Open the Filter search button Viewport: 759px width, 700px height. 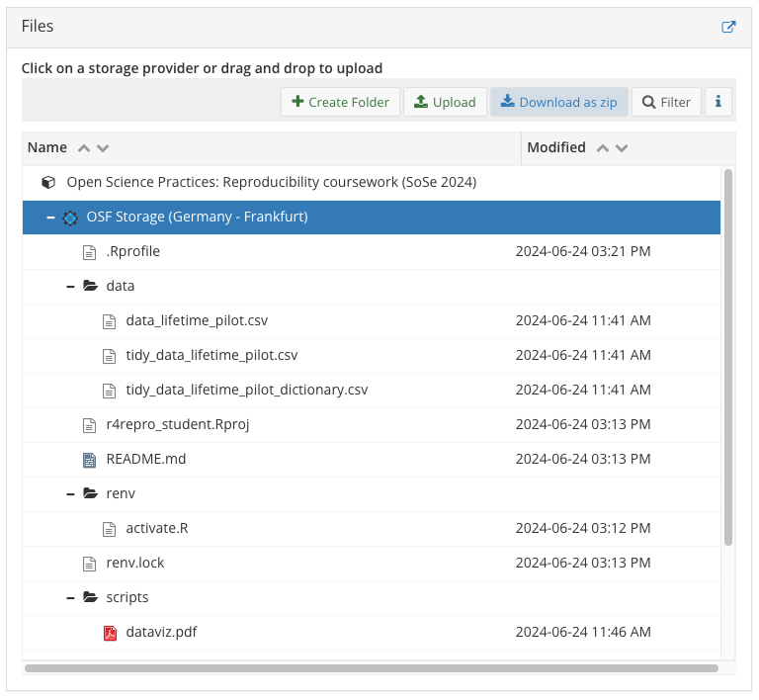click(666, 102)
